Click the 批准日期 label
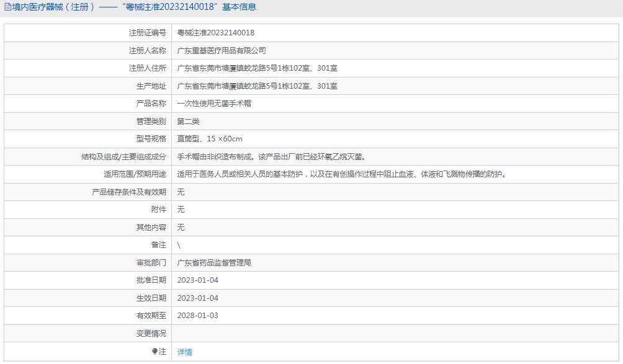 (151, 280)
